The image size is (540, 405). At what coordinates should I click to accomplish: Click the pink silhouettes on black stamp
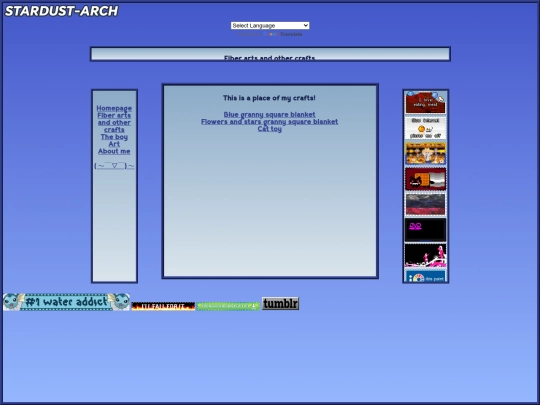[425, 256]
